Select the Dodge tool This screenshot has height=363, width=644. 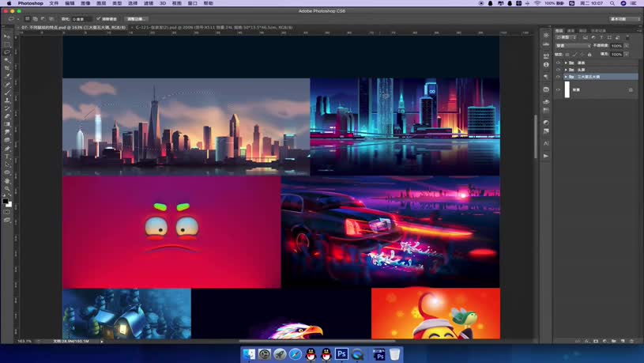point(7,140)
